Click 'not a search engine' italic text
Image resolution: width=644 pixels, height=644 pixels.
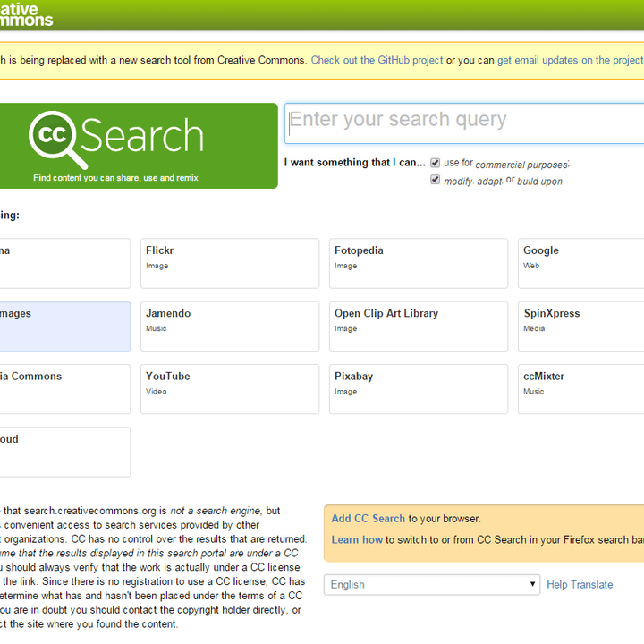coord(216,511)
